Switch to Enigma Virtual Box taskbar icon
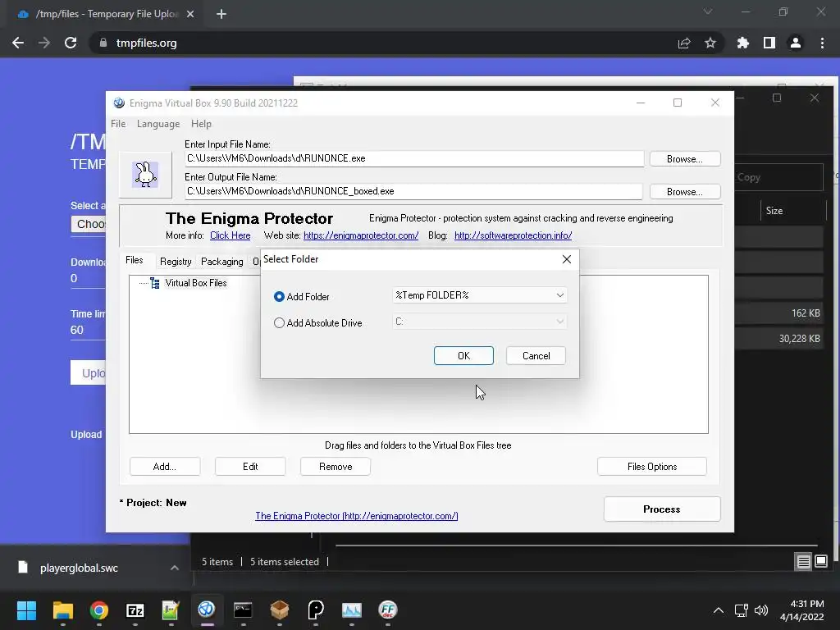Image resolution: width=840 pixels, height=630 pixels. [x=207, y=610]
